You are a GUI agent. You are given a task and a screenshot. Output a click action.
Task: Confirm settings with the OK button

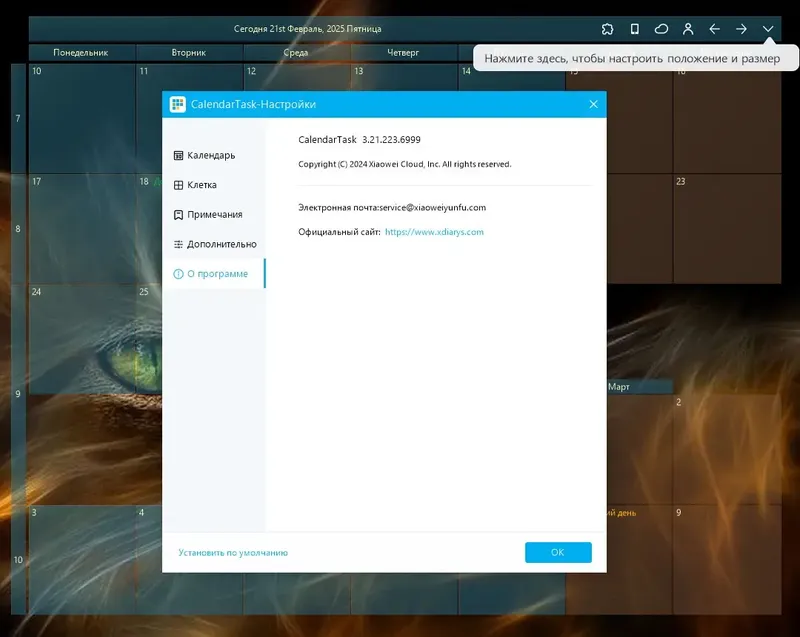tap(558, 552)
